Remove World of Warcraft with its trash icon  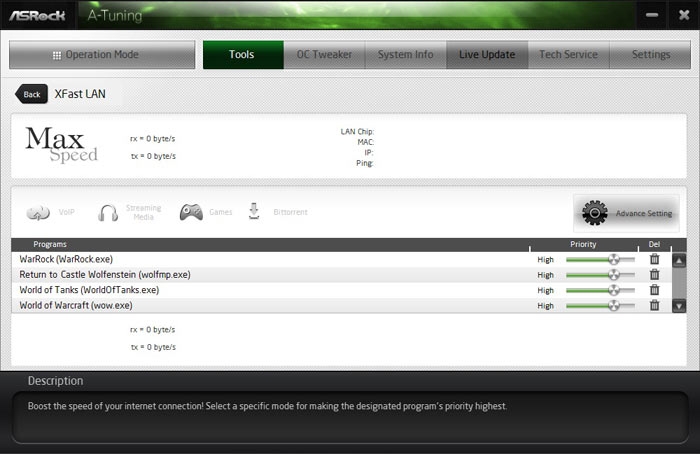point(654,305)
